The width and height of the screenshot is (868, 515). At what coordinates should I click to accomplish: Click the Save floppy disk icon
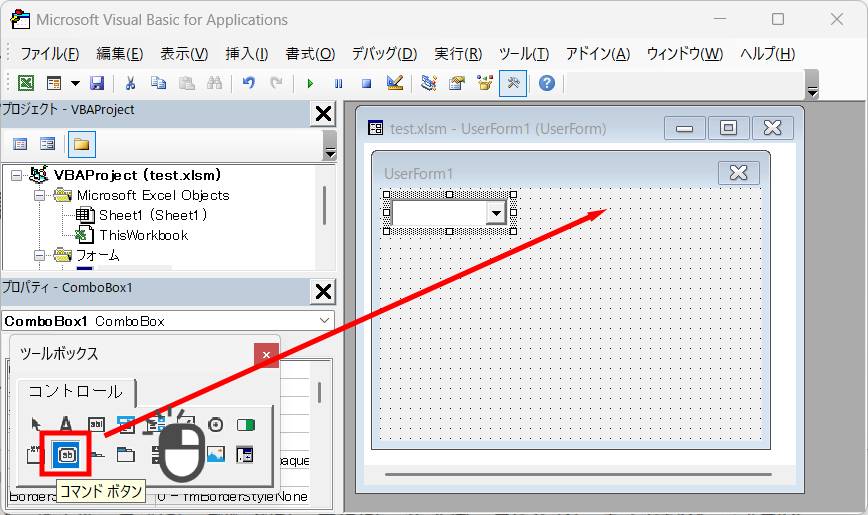97,84
